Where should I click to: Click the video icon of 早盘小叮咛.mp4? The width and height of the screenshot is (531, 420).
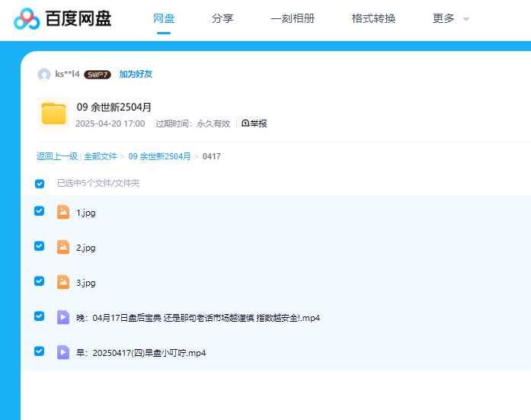[x=63, y=352]
